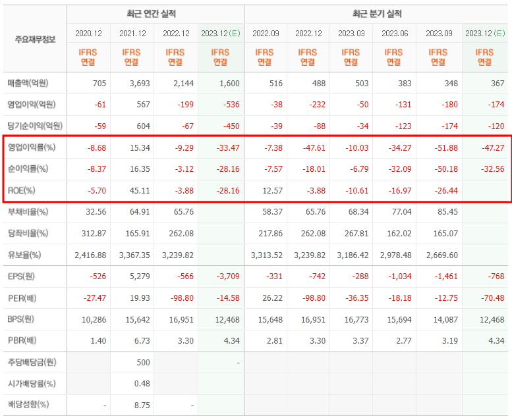Click the BPS value 14,087

pyautogui.click(x=445, y=320)
